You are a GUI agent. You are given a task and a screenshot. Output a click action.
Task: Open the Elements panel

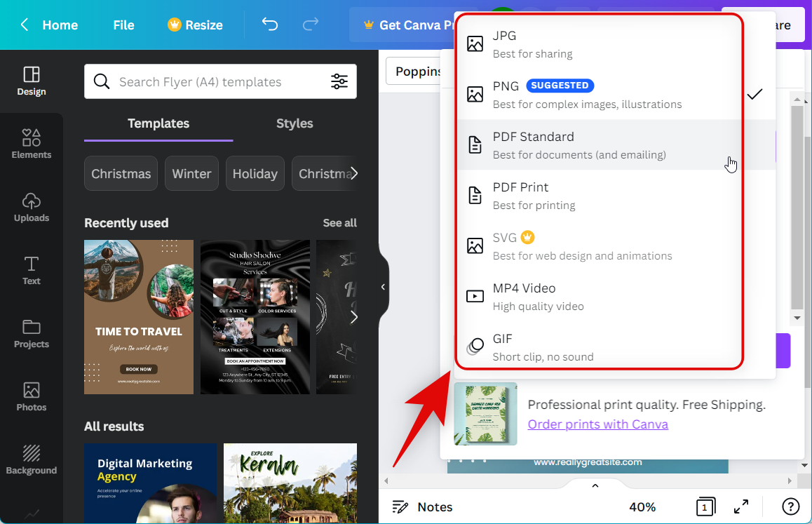(32, 144)
